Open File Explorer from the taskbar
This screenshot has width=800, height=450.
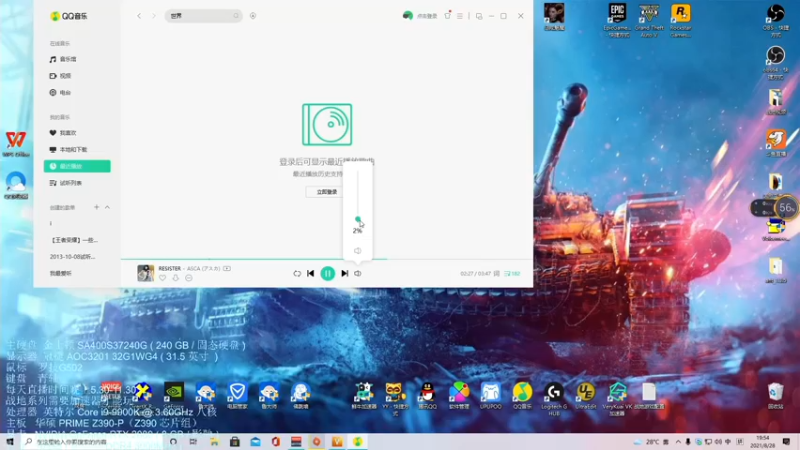[x=214, y=441]
